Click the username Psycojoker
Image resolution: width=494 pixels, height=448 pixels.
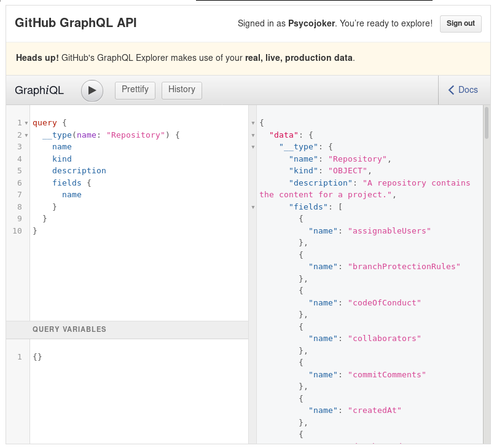312,23
